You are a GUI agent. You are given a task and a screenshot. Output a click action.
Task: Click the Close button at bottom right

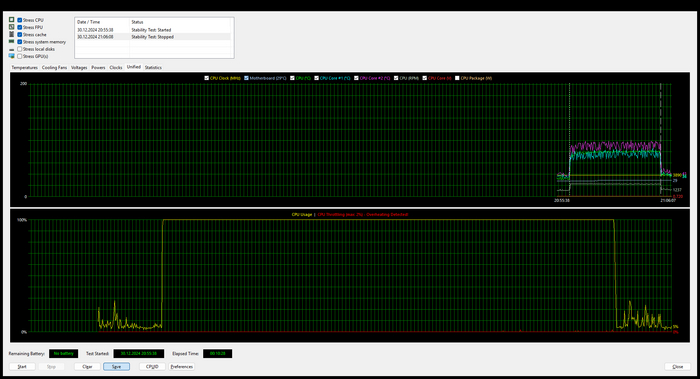[x=678, y=367]
